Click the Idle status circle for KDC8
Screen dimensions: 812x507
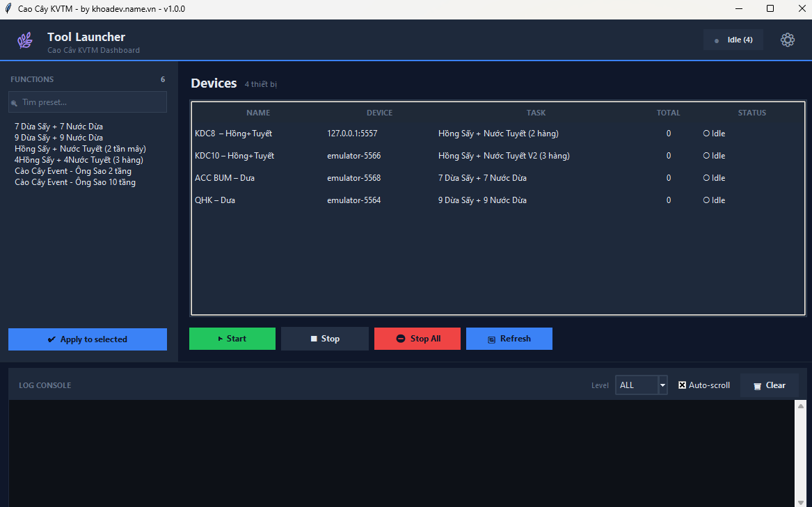coord(706,133)
